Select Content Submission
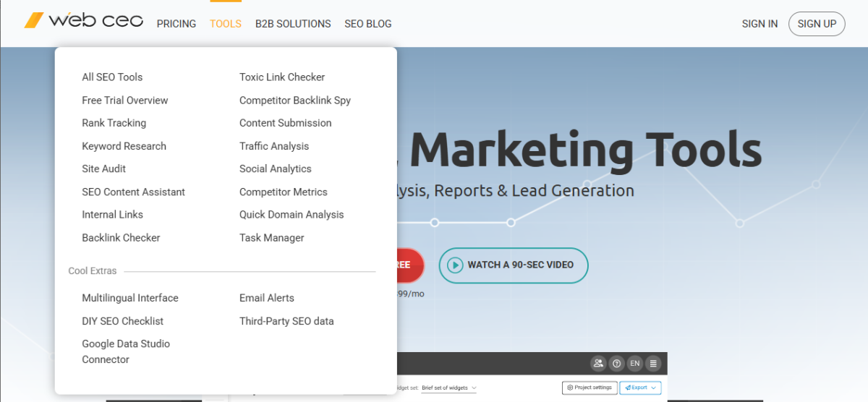This screenshot has height=402, width=868. pos(286,123)
